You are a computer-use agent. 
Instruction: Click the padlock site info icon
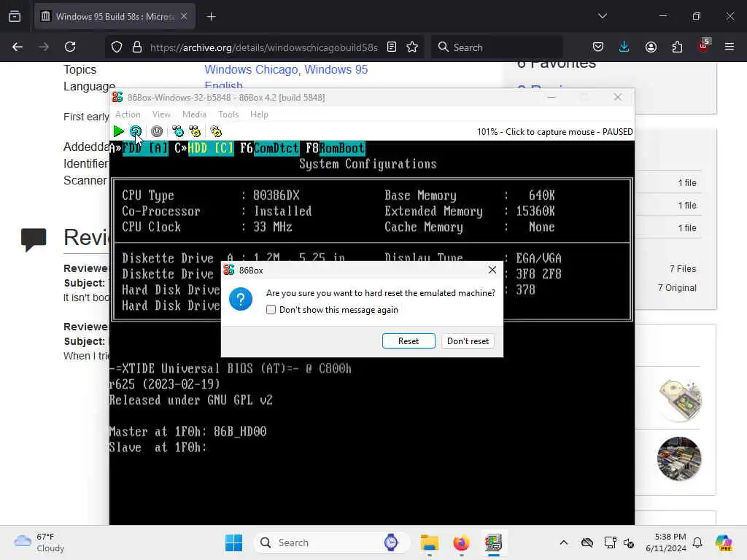coord(137,47)
